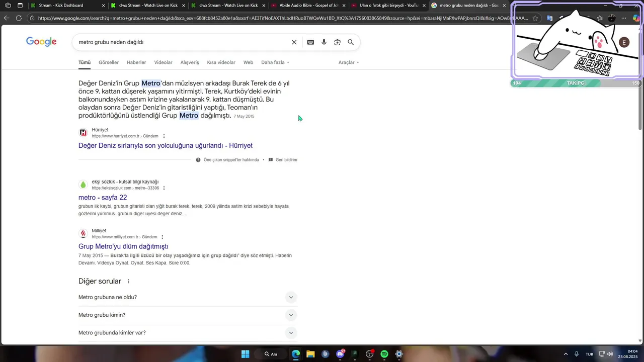Viewport: 644px width, 362px height.
Task: Open Microsoft Edge from the taskbar
Action: coord(296,354)
